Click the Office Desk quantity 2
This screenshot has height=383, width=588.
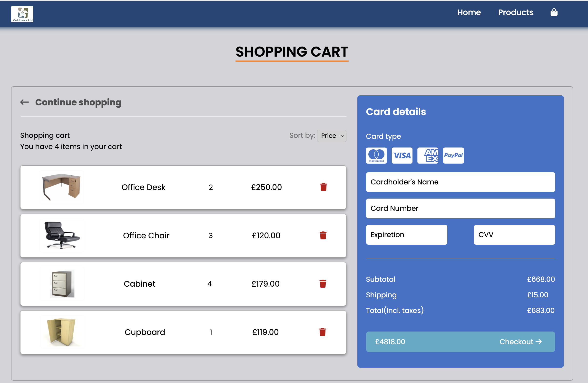tap(211, 187)
